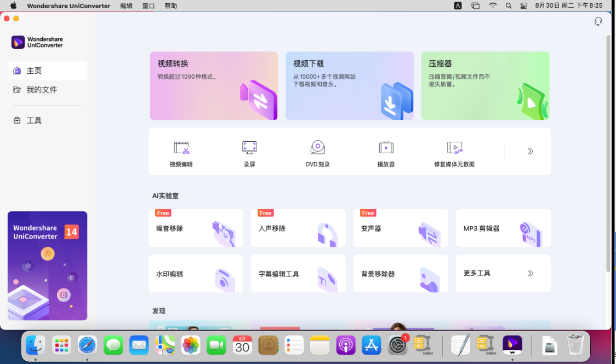Click the screen mirroring icon in menu bar
The width and height of the screenshot is (616, 364).
pyautogui.click(x=475, y=5)
